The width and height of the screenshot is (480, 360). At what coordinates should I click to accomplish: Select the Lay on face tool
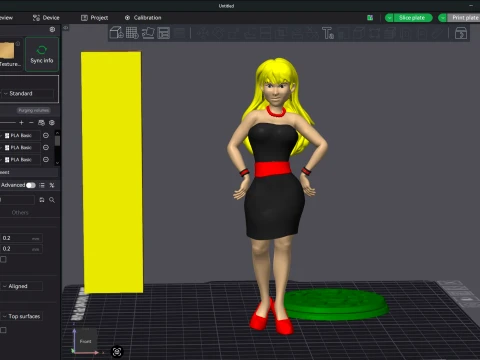coord(249,33)
